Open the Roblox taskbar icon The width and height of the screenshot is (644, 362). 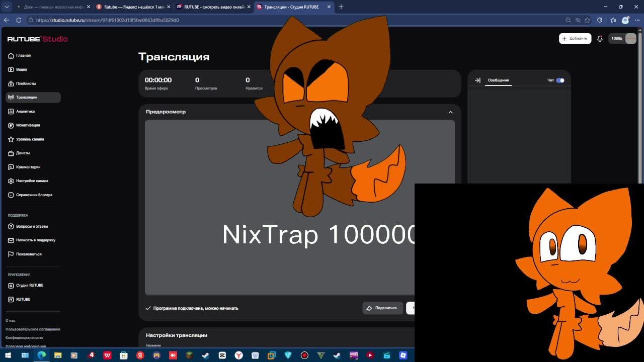(x=403, y=355)
